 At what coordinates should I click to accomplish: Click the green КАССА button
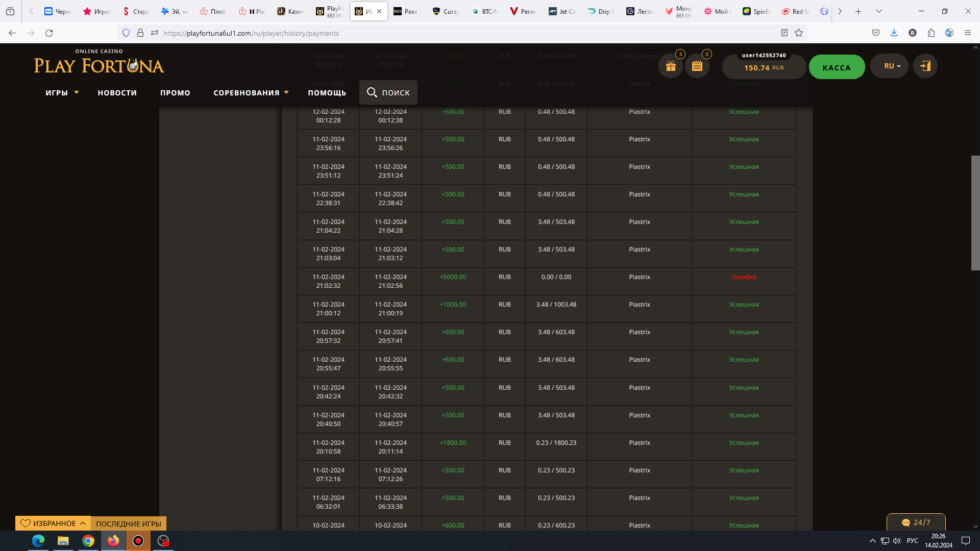(x=837, y=67)
